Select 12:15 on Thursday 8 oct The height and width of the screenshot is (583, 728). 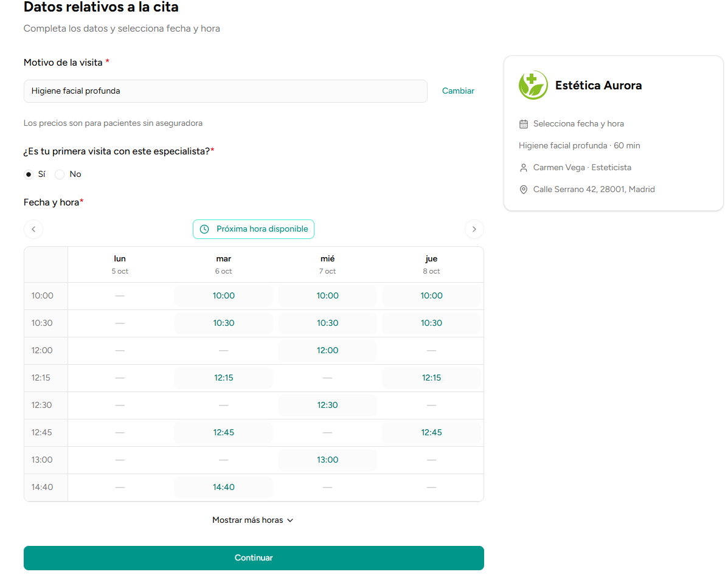pos(431,378)
